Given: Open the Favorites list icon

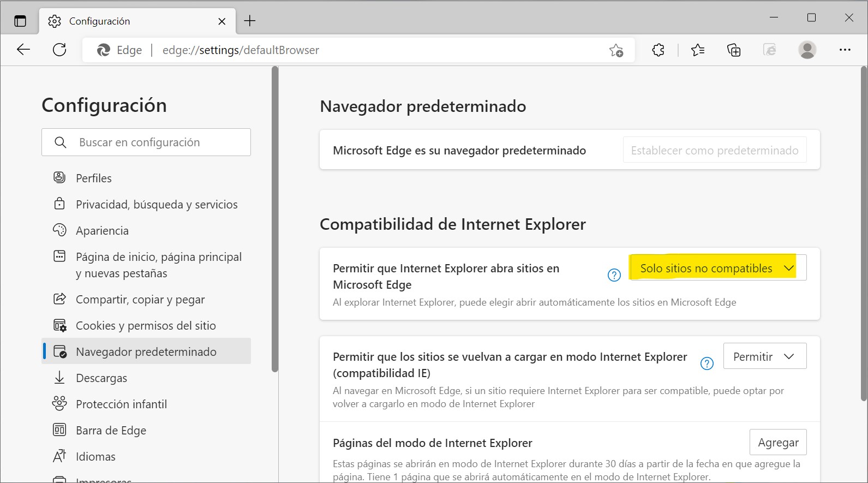Looking at the screenshot, I should (x=697, y=50).
